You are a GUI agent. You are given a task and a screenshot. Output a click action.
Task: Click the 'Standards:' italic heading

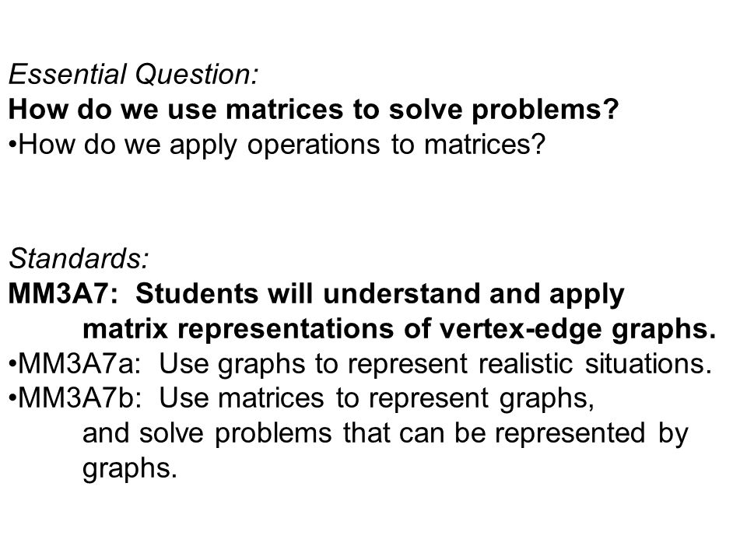click(79, 258)
